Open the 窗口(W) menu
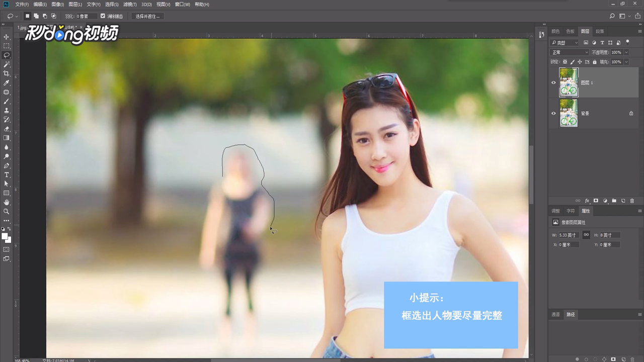The width and height of the screenshot is (644, 362). (183, 5)
